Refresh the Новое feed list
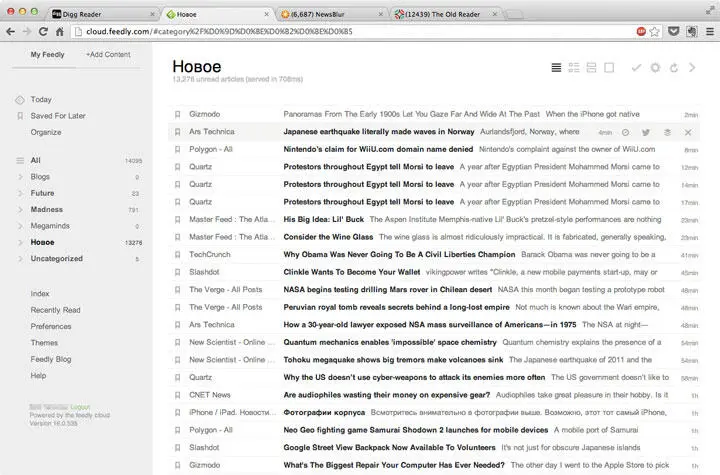 674,68
